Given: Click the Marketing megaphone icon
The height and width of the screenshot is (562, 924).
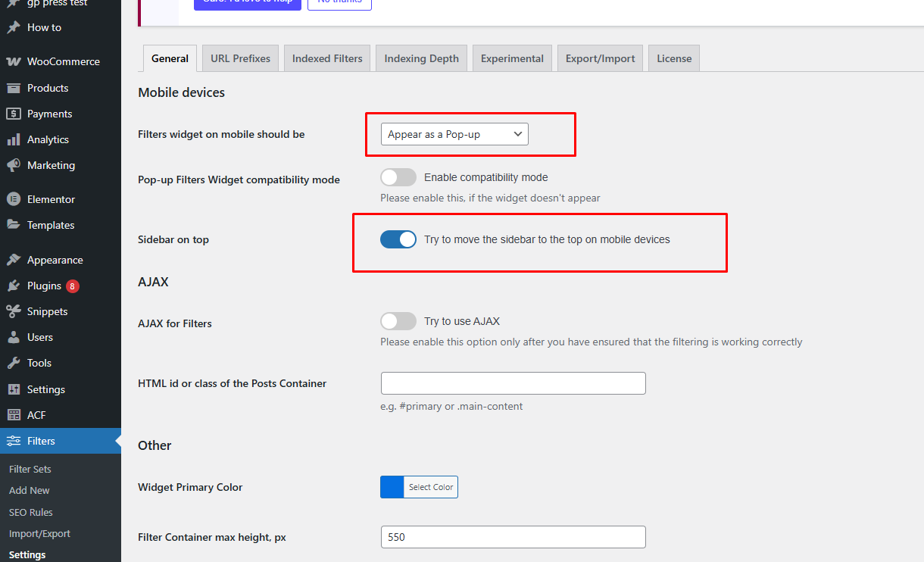Looking at the screenshot, I should (13, 165).
